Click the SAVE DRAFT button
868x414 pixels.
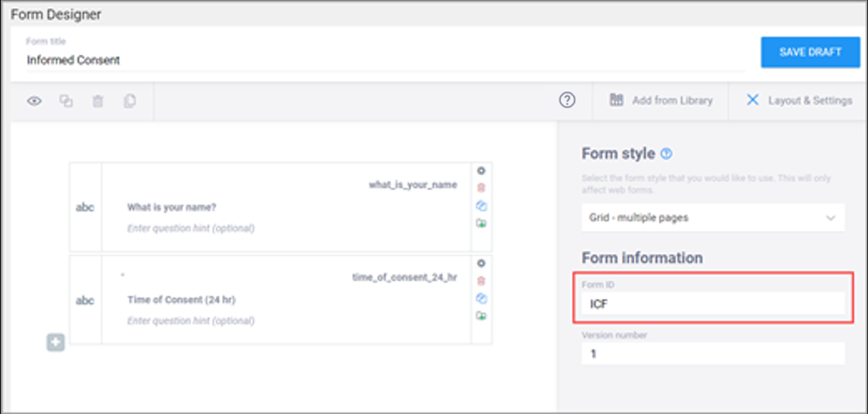click(810, 52)
